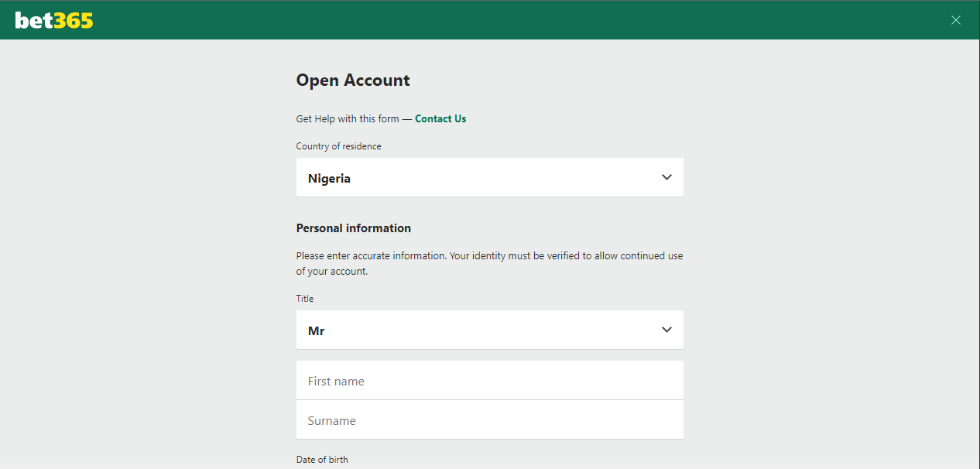Click the chevron arrow in the Title field
The width and height of the screenshot is (980, 469).
pyautogui.click(x=666, y=330)
